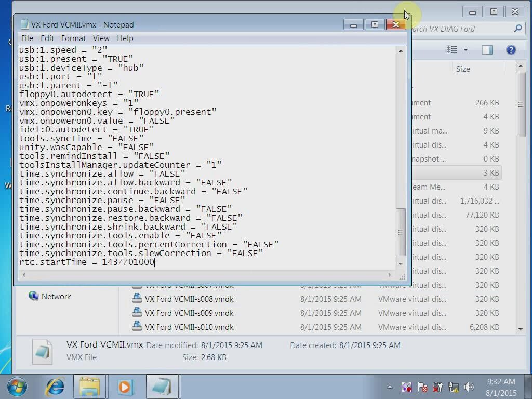Click VMX file thumbnail in details pane
Image resolution: width=532 pixels, height=399 pixels.
[43, 352]
